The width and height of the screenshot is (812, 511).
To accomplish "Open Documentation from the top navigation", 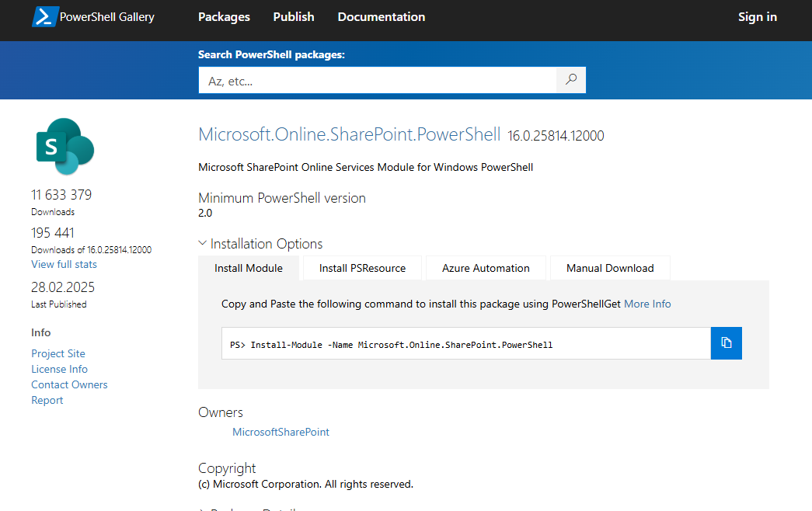I will click(x=382, y=17).
